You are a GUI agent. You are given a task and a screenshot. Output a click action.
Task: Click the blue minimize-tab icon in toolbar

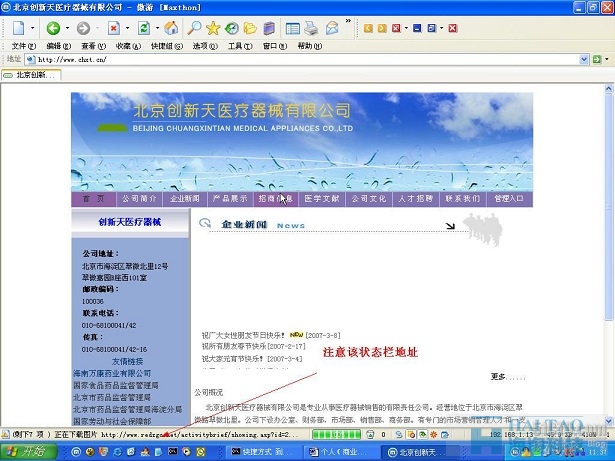tap(417, 28)
